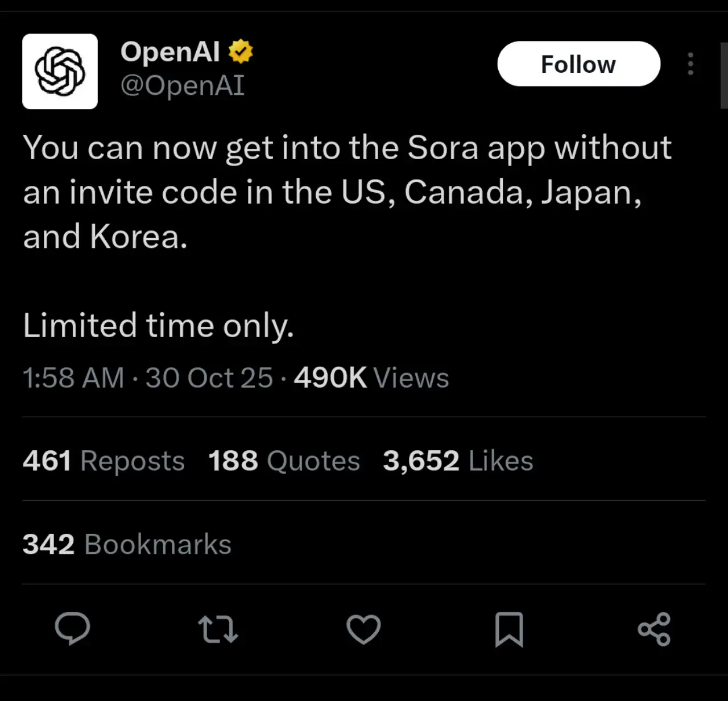This screenshot has height=701, width=728.
Task: Bookmark the post with the bookmark icon
Action: (509, 629)
